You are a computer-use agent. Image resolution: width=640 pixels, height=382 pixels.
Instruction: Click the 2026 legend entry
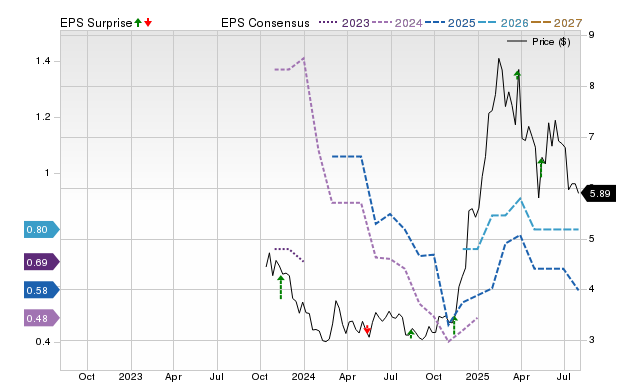(503, 23)
